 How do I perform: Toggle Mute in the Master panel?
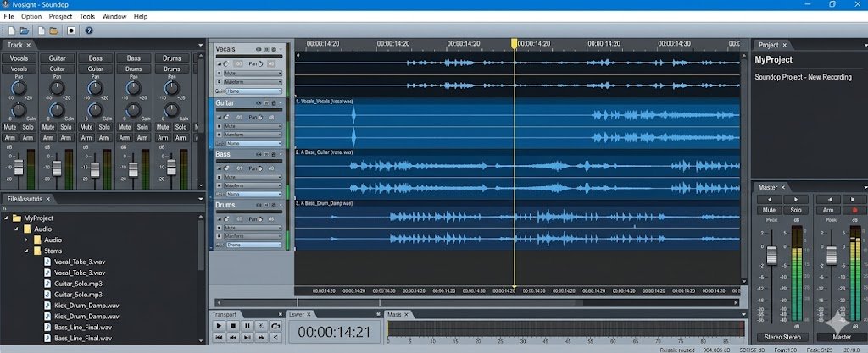(770, 210)
